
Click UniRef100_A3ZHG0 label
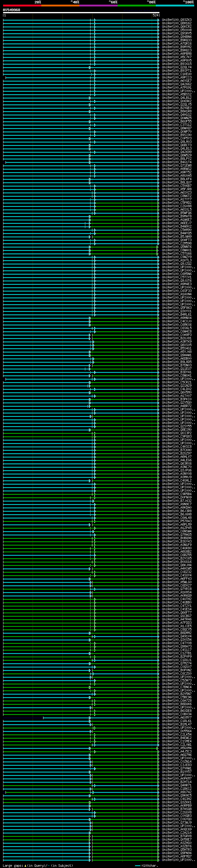point(177,842)
